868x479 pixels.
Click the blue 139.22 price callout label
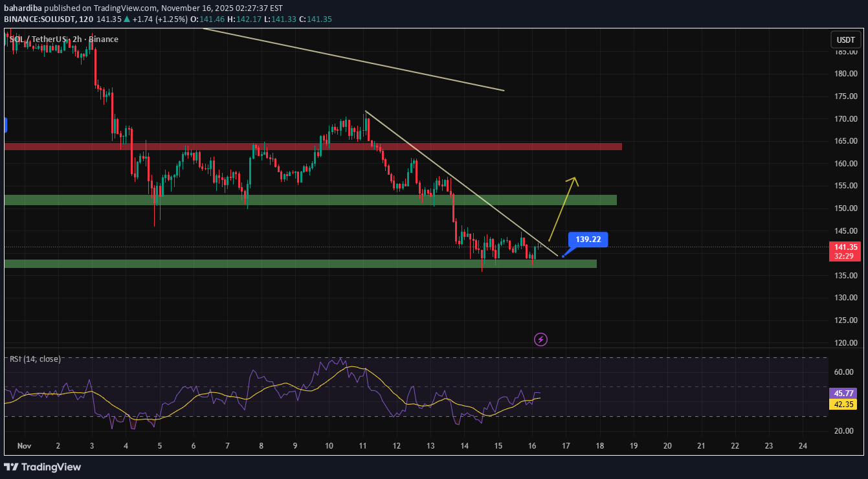click(588, 240)
